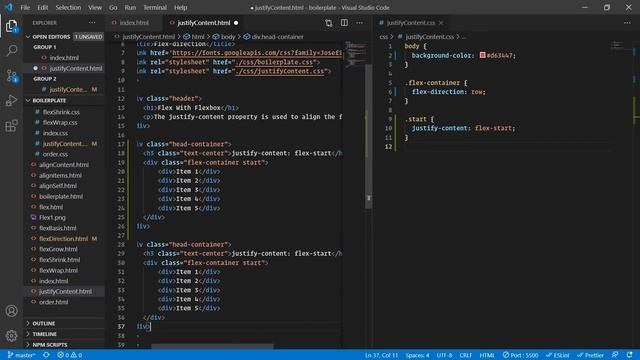The height and width of the screenshot is (360, 640).
Task: Open the Explorer view in activity bar
Action: [11, 26]
